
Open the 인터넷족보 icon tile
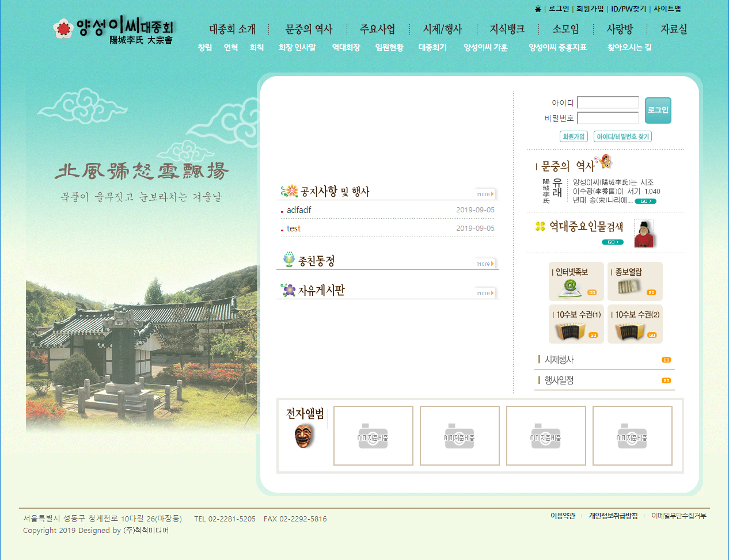click(x=576, y=281)
